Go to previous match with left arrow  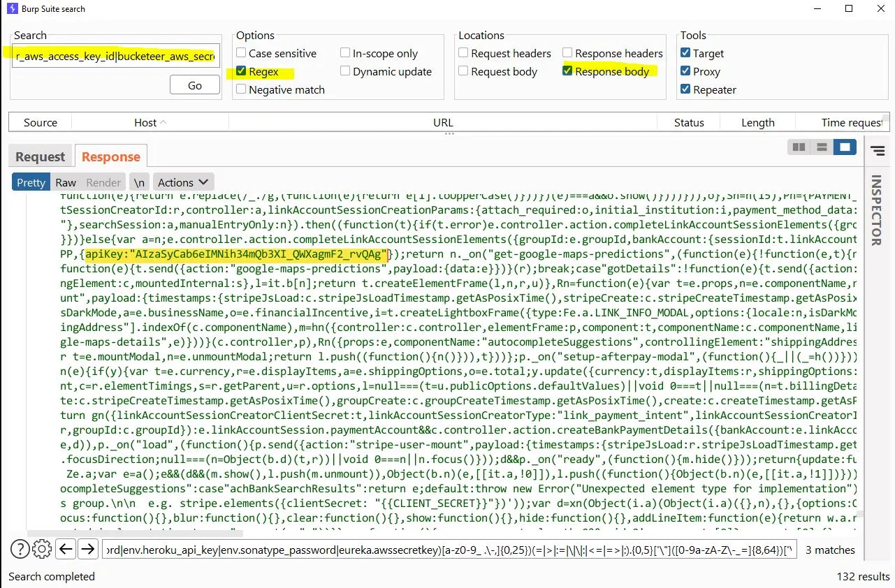66,550
